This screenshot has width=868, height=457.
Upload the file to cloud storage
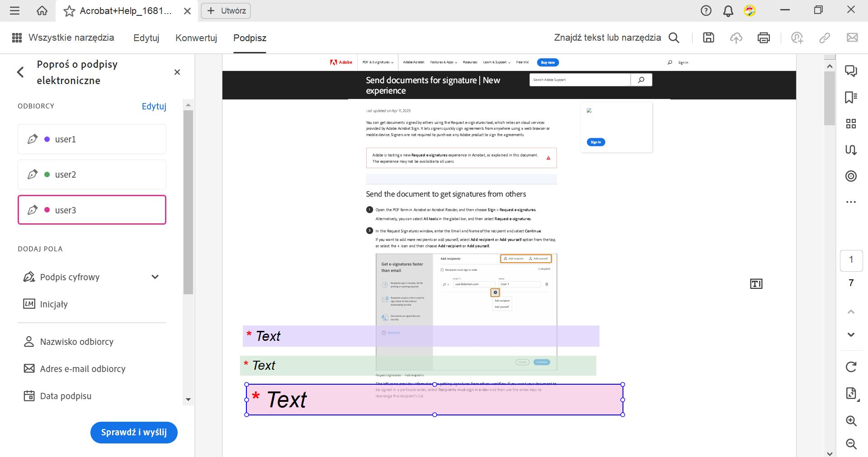tap(736, 38)
